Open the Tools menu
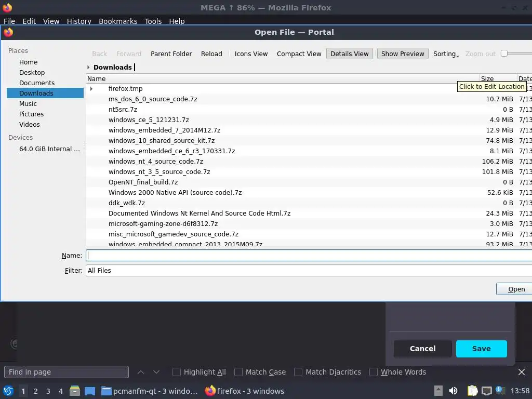532x399 pixels. (153, 21)
